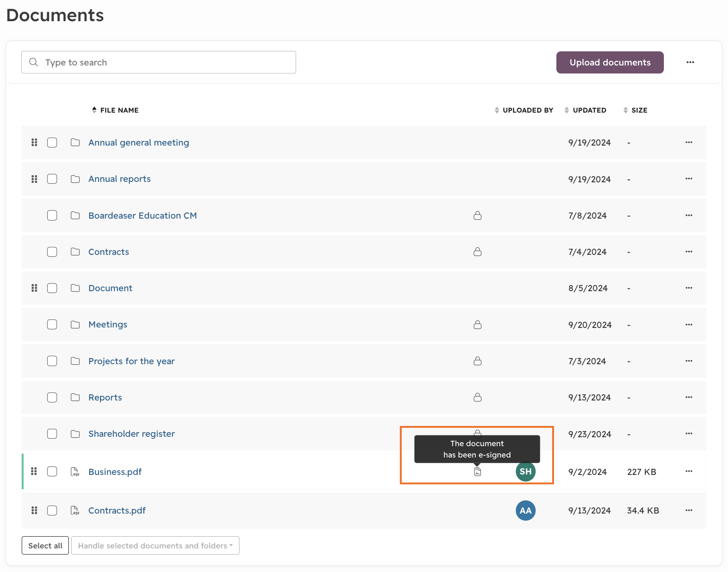Click the AA uploader avatar
The width and height of the screenshot is (728, 572).
tap(526, 511)
